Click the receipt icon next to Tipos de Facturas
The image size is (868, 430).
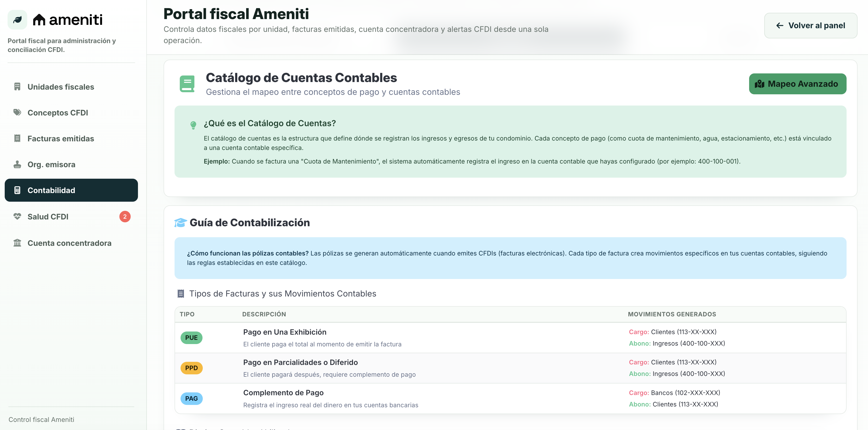click(x=181, y=294)
